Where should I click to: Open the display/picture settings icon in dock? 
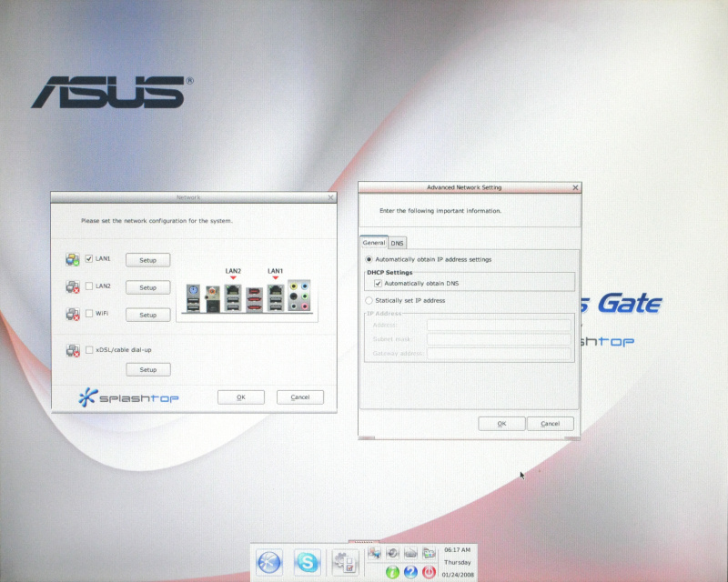[x=429, y=553]
